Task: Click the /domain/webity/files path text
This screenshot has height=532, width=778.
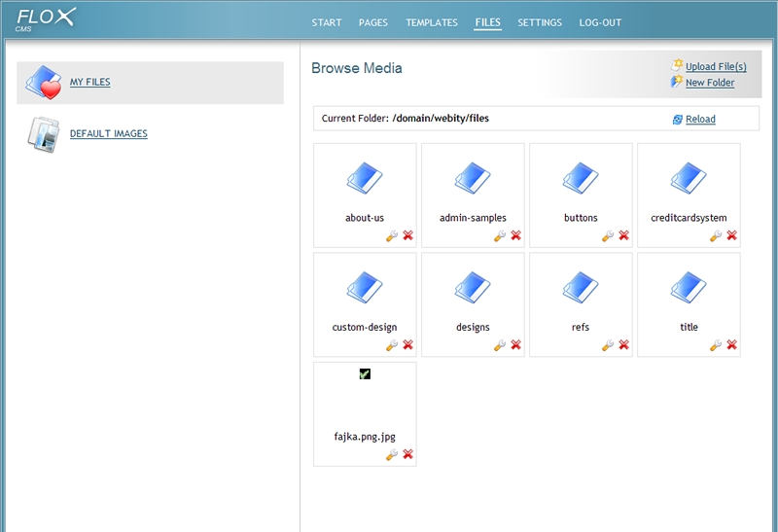Action: tap(441, 118)
